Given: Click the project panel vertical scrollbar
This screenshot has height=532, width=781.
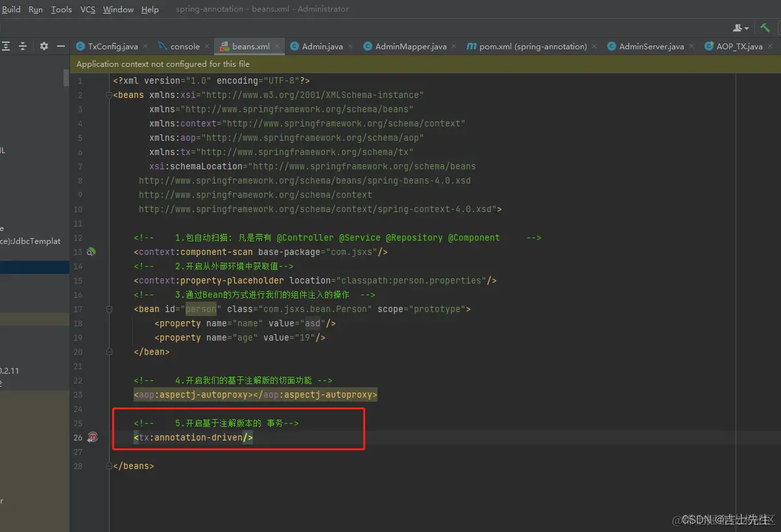Looking at the screenshot, I should tap(66, 78).
